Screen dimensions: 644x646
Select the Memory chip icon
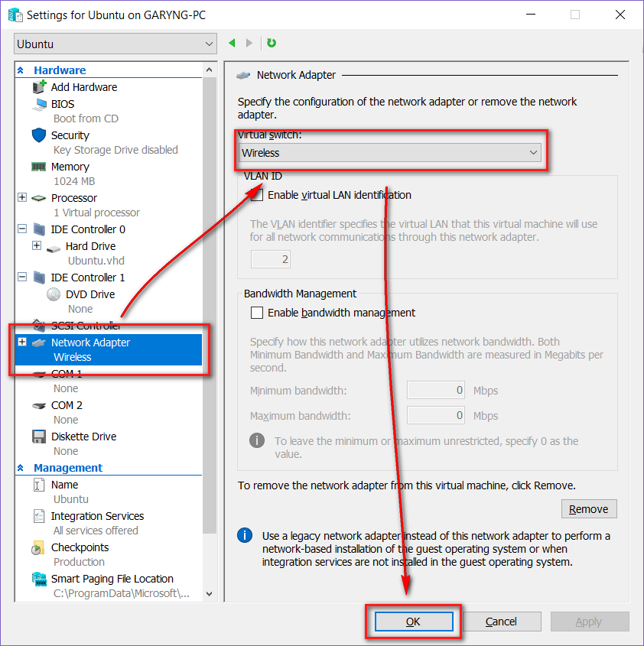[39, 167]
